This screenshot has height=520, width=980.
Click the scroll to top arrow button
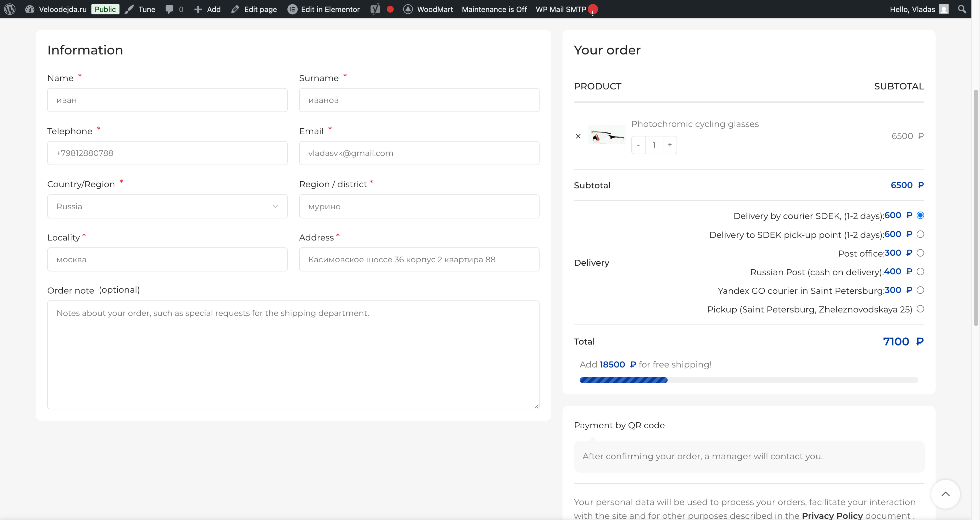coord(945,494)
